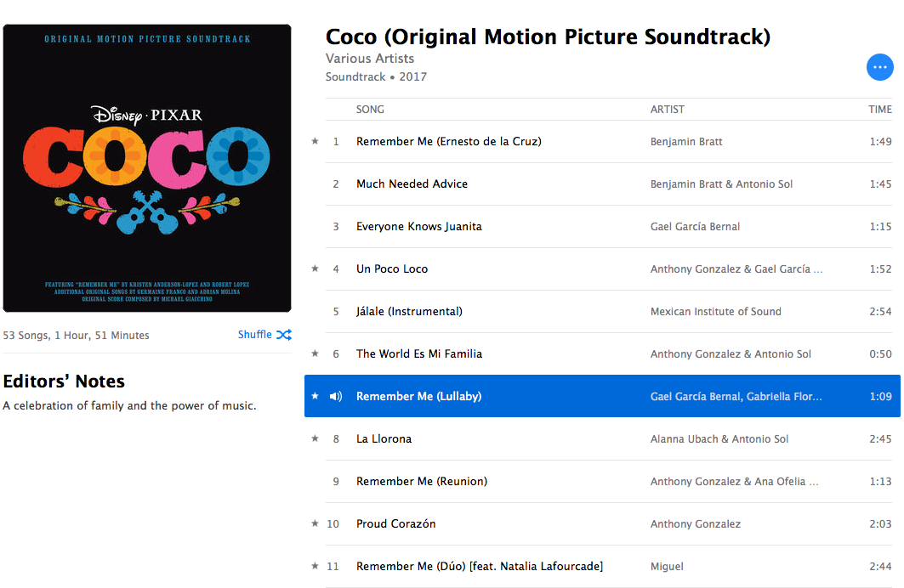Click the star next to La Llorona
Image resolution: width=904 pixels, height=588 pixels.
pyautogui.click(x=316, y=438)
